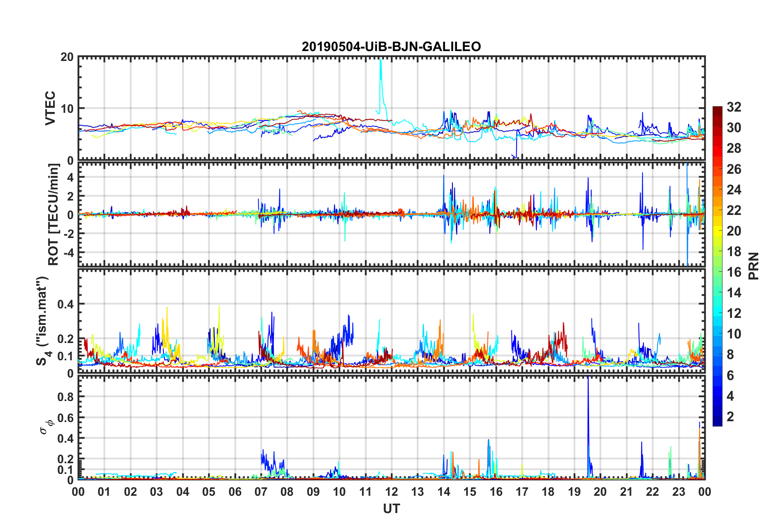Viewport: 783px width, 532px height.
Task: Select x-axis hour label 19
Action: point(574,492)
